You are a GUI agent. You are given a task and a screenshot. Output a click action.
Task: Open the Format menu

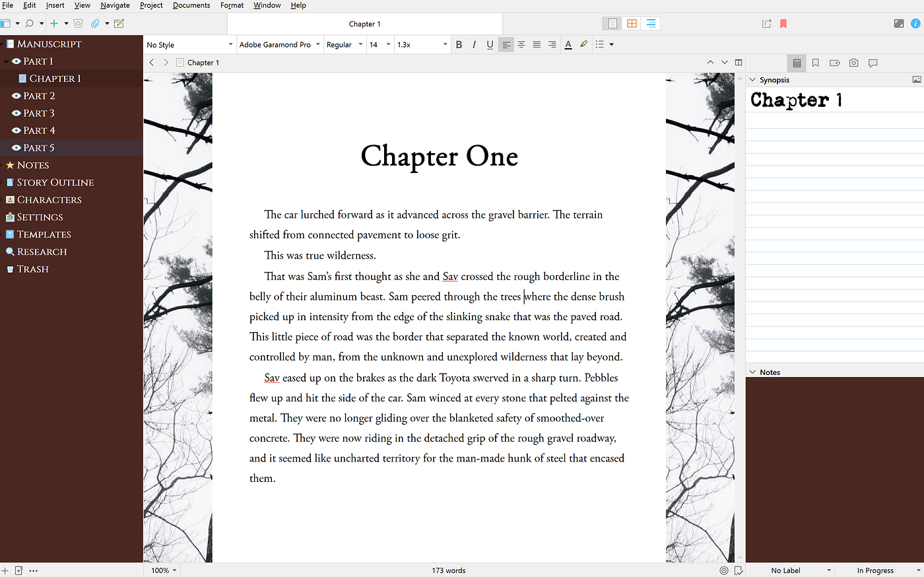pos(232,5)
